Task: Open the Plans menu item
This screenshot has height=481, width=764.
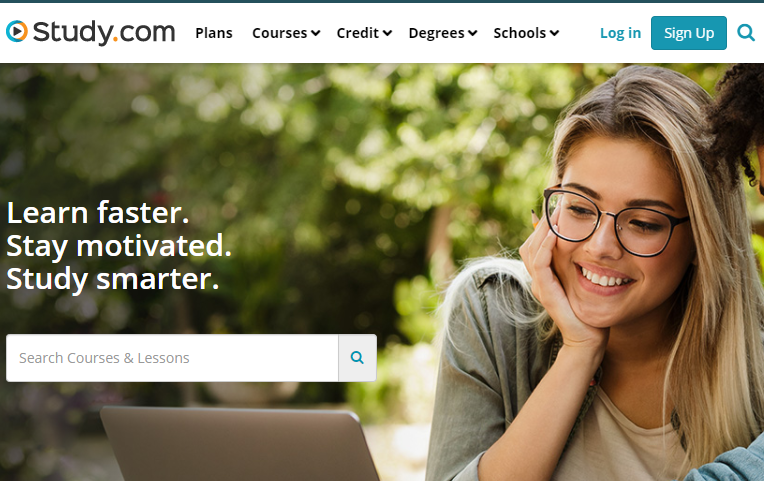Action: tap(214, 33)
